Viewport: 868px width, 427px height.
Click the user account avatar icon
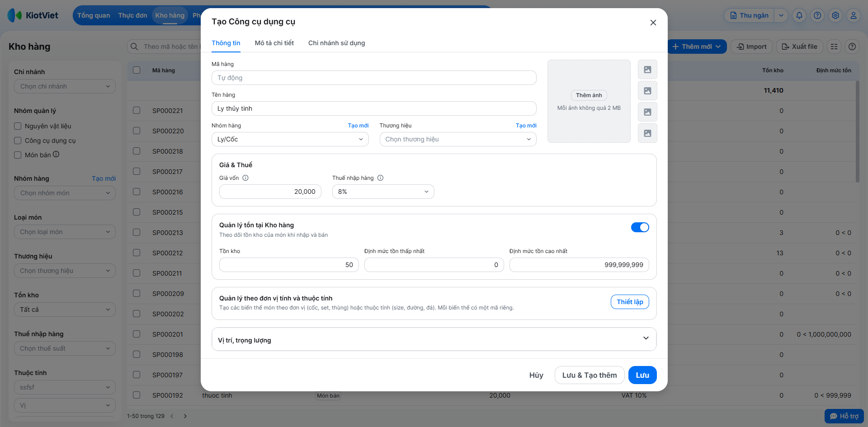coord(854,15)
